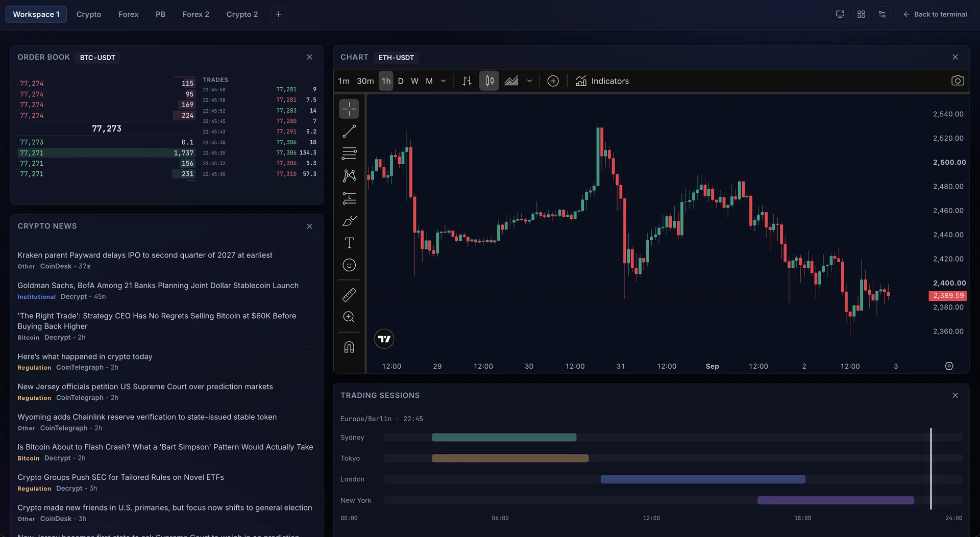980x537 pixels.
Task: Click the Sydney session bar
Action: tap(504, 438)
